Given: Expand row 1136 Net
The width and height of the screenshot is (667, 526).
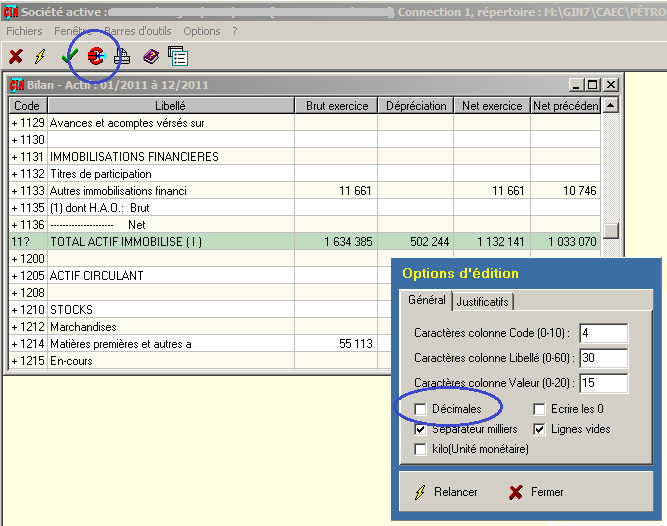Looking at the screenshot, I should point(14,225).
